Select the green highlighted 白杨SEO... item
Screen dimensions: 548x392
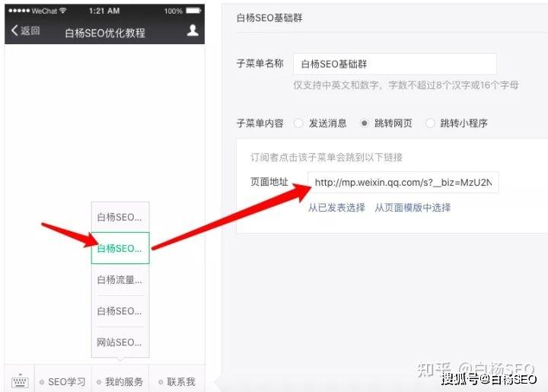pos(120,248)
